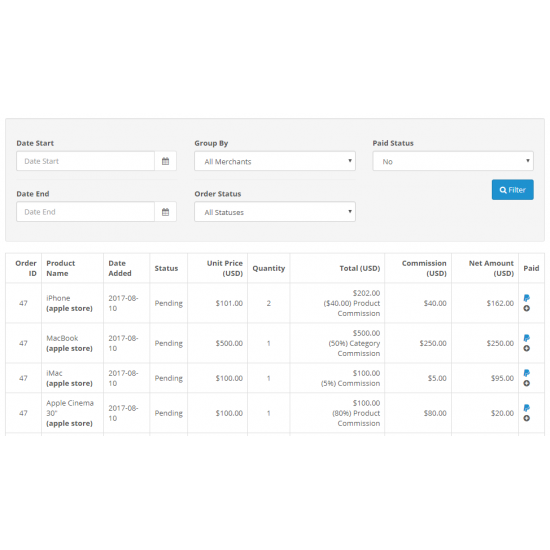Open the Date Start calendar picker

165,161
